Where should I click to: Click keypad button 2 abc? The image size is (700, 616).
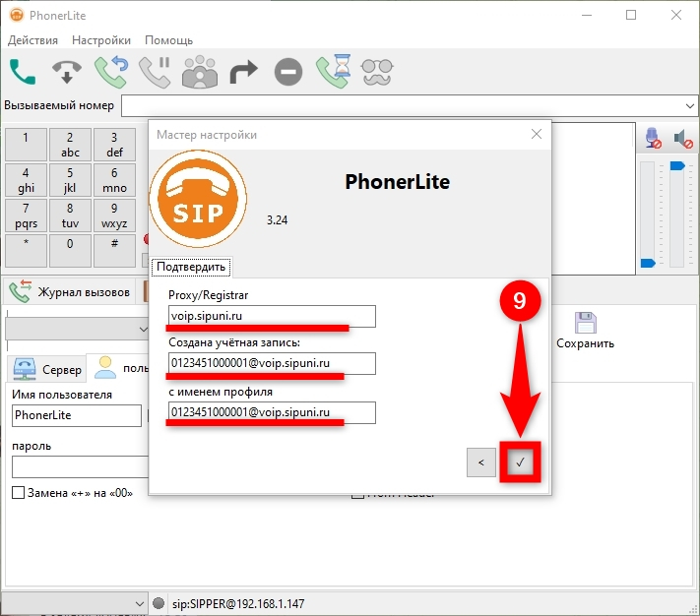70,145
